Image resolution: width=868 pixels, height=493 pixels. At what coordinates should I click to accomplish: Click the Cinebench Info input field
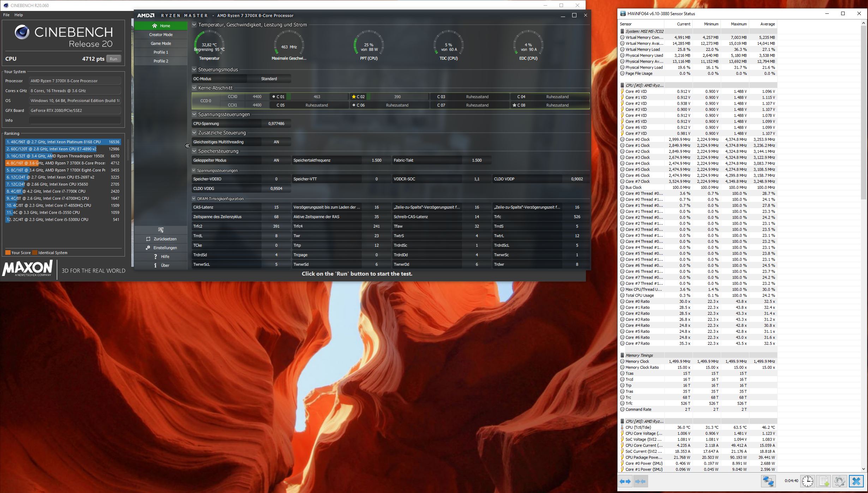click(x=75, y=120)
